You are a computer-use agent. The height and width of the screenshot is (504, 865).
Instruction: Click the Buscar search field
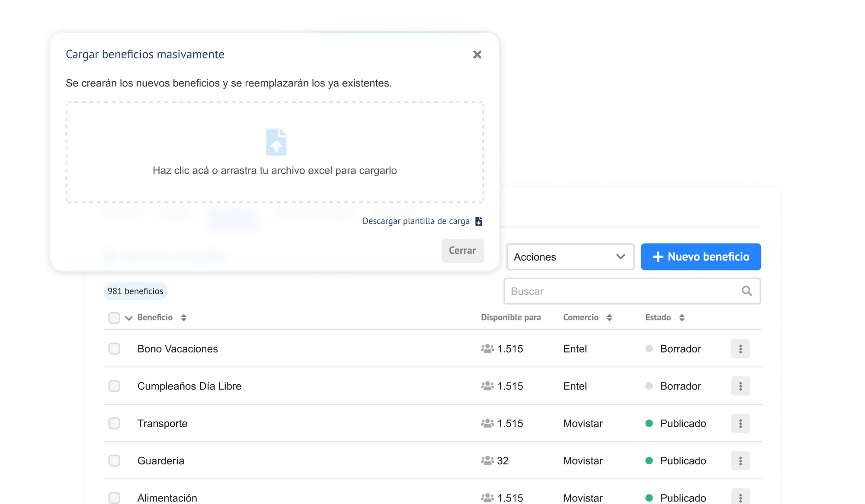click(623, 291)
